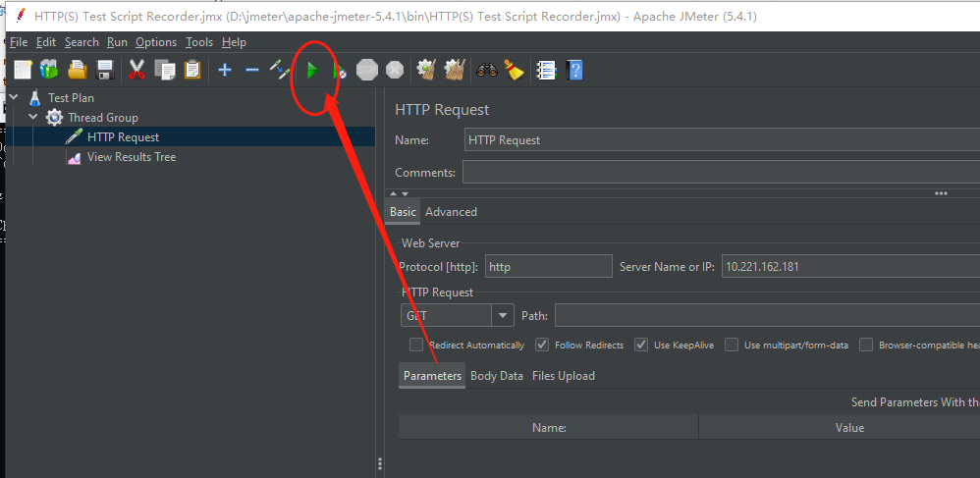Expand all nodes with plus icon

(x=225, y=70)
